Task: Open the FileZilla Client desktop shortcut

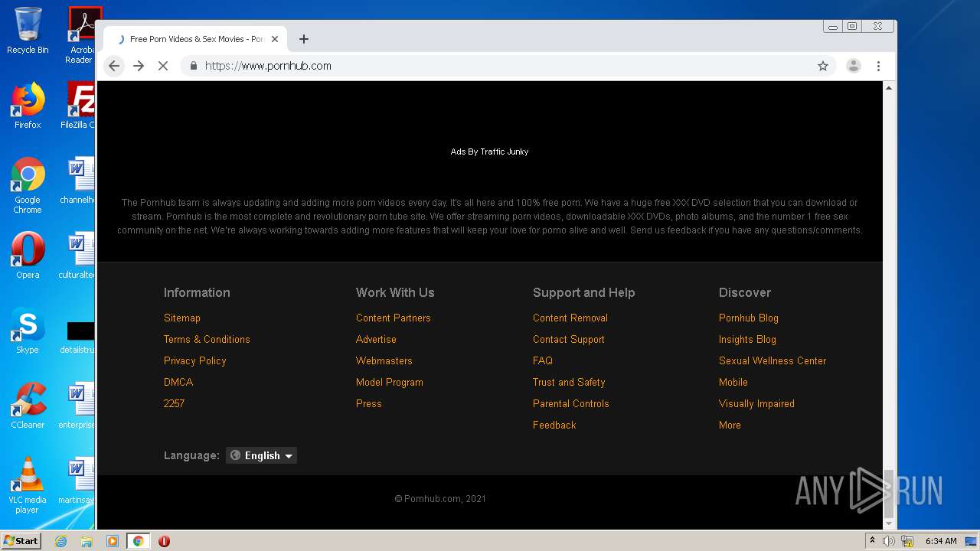Action: (x=79, y=106)
